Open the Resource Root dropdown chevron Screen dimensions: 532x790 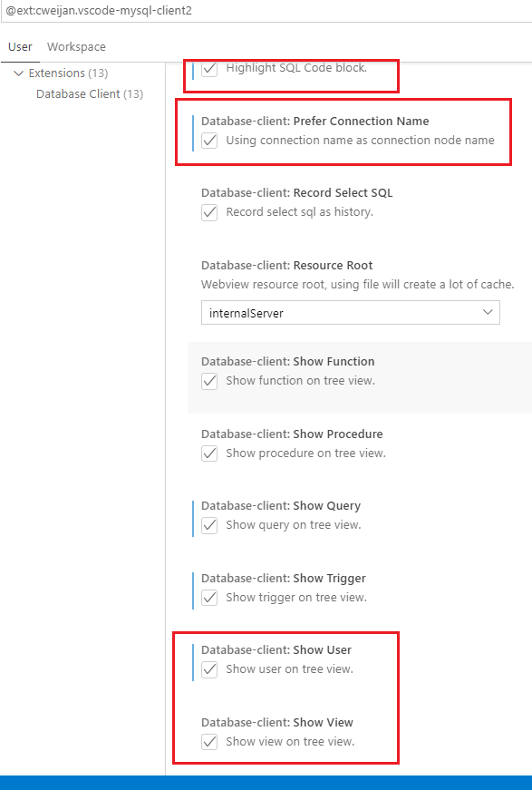click(x=490, y=312)
